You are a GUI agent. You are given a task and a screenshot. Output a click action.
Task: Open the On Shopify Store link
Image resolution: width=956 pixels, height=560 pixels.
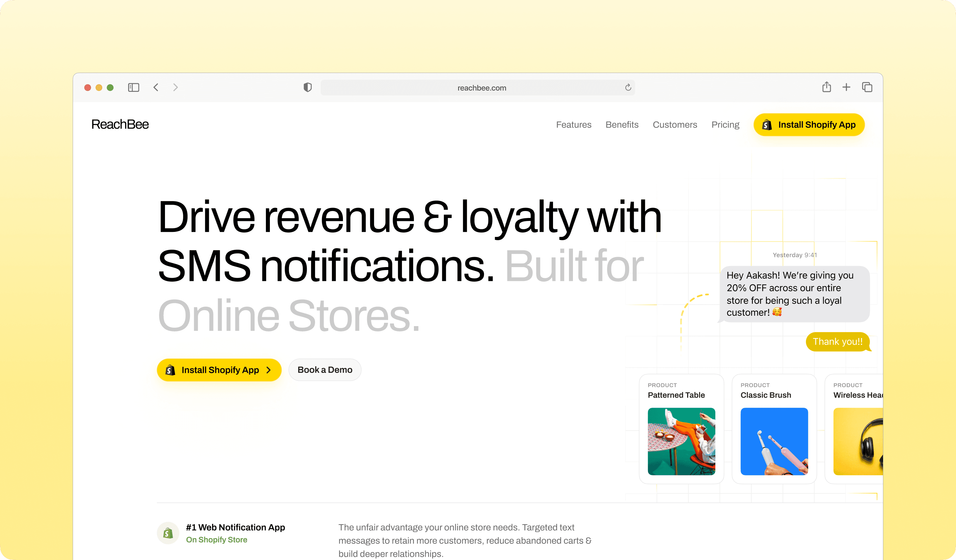point(217,539)
